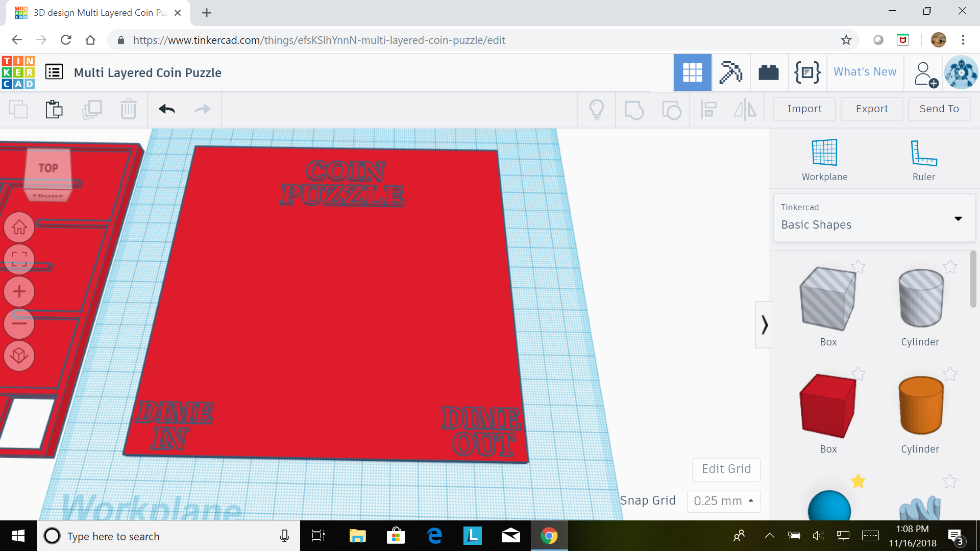Click Fit all in view button
980x551 pixels.
19,259
